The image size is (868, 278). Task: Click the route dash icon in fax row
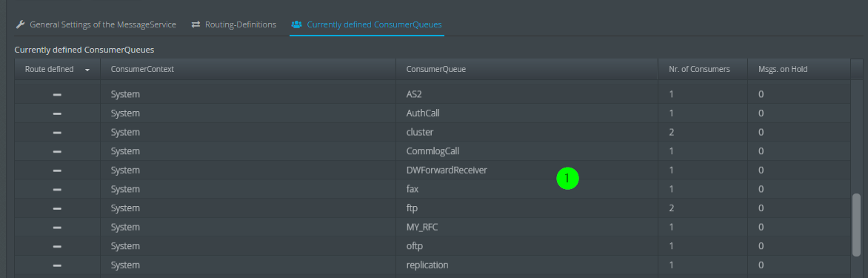coord(57,189)
